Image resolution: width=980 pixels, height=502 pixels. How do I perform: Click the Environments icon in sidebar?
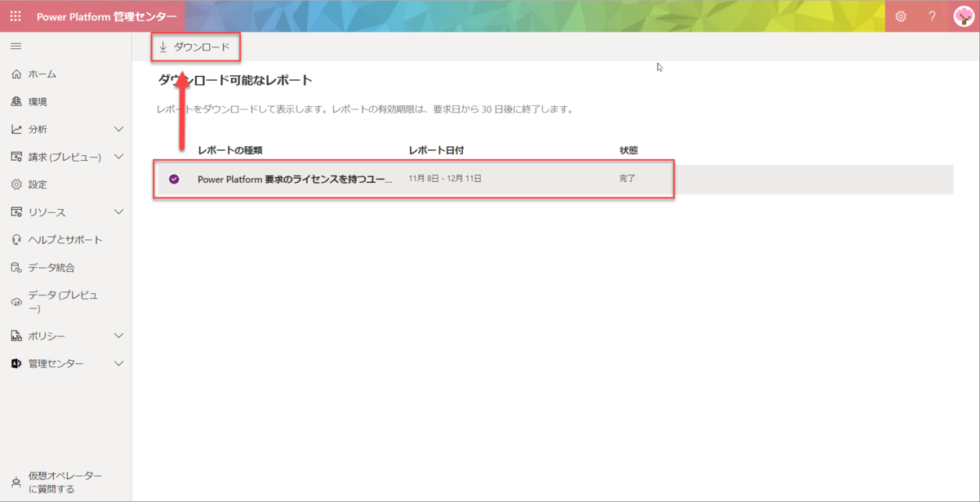pos(16,102)
